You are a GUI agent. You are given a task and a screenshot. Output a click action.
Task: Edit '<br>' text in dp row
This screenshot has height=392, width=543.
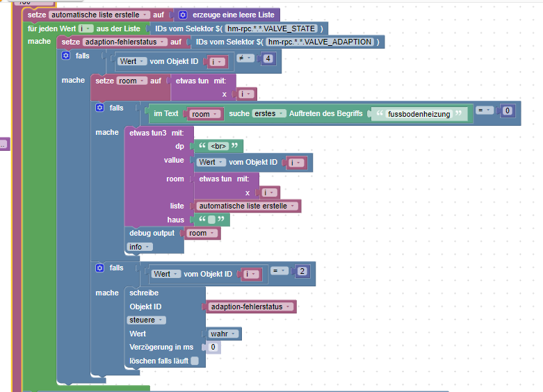(218, 146)
